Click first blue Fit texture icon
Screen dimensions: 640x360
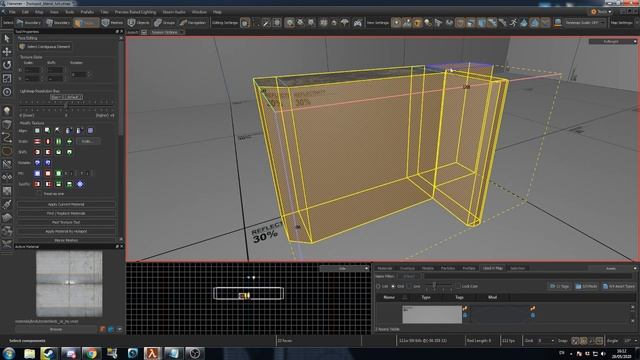[37, 173]
